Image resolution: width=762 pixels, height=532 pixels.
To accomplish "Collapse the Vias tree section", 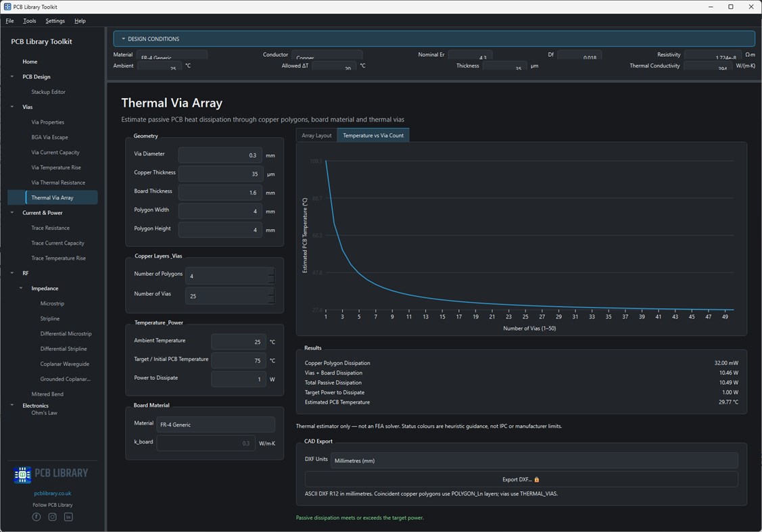I will [x=12, y=107].
